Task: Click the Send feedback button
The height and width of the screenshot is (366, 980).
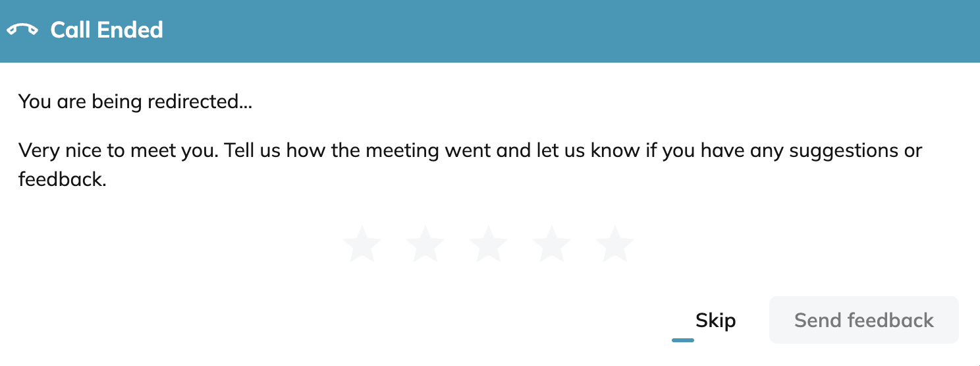Action: [x=864, y=320]
